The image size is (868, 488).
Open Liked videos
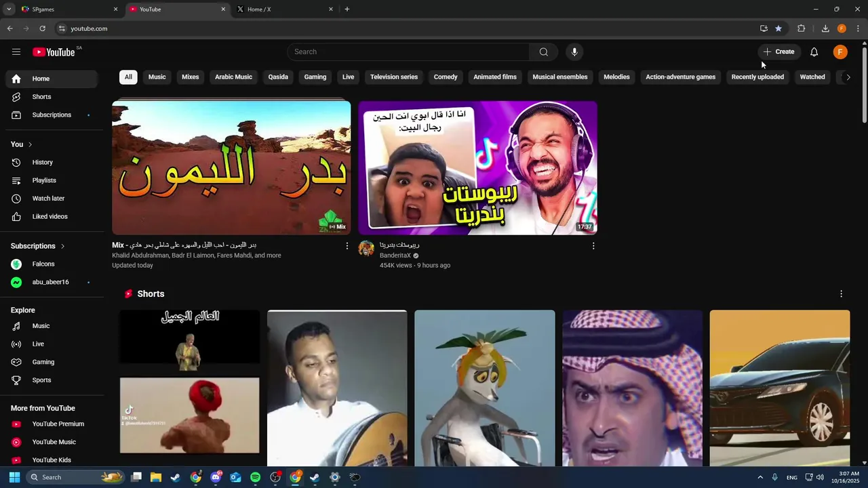tap(52, 217)
